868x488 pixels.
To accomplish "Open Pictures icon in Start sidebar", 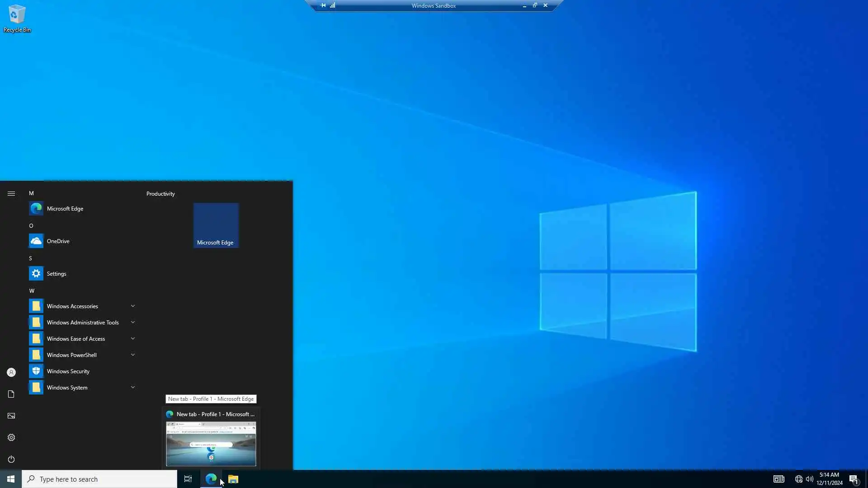I will click(x=11, y=416).
